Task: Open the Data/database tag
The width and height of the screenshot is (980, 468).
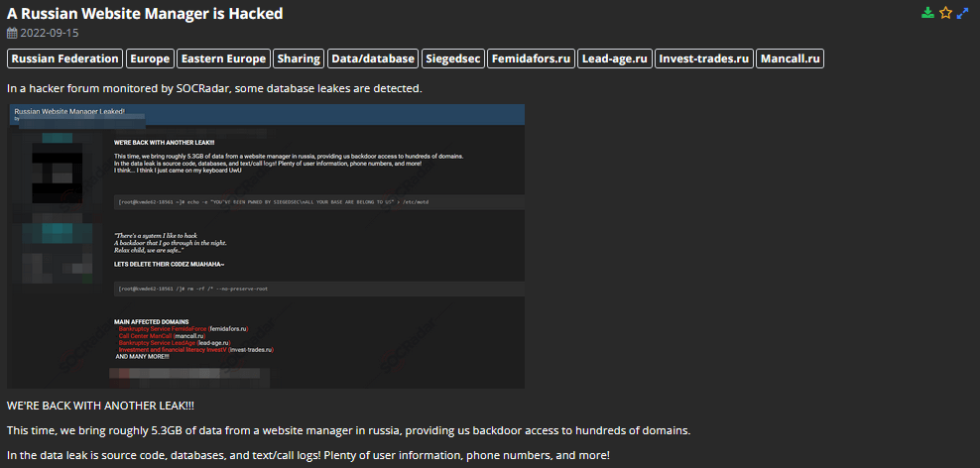Action: click(x=373, y=58)
